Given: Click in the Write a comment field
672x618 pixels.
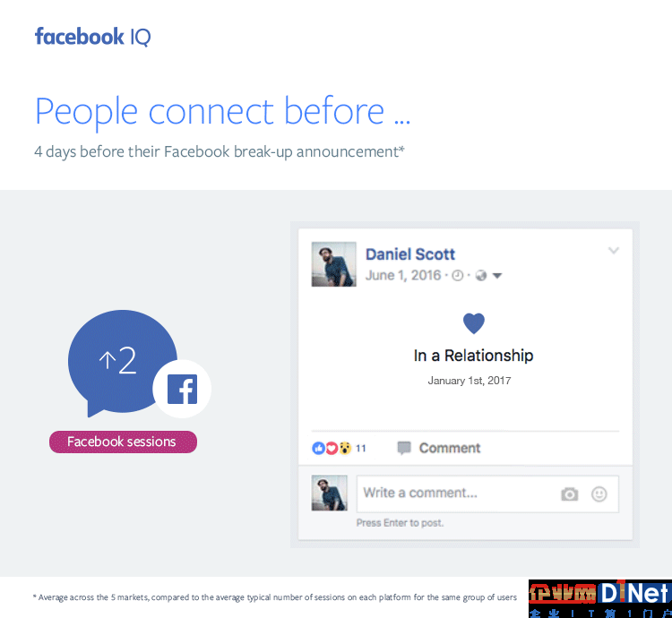Looking at the screenshot, I should [487, 494].
